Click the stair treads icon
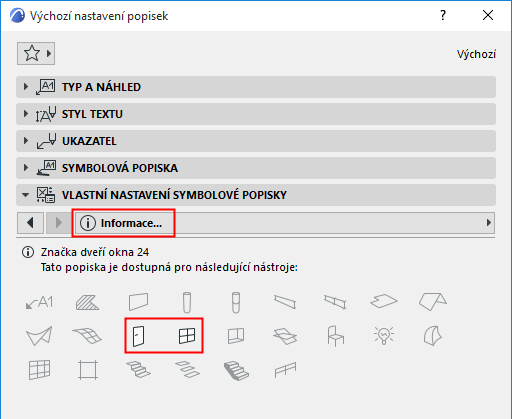 (x=138, y=370)
